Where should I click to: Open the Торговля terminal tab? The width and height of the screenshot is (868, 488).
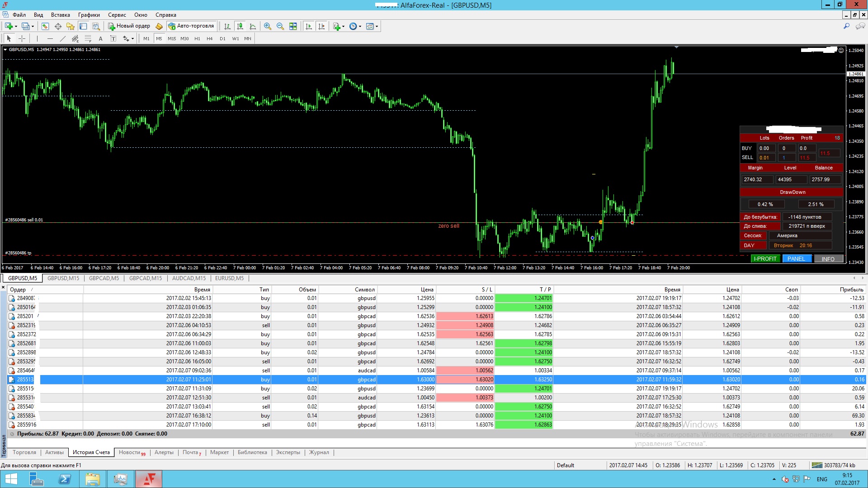24,452
